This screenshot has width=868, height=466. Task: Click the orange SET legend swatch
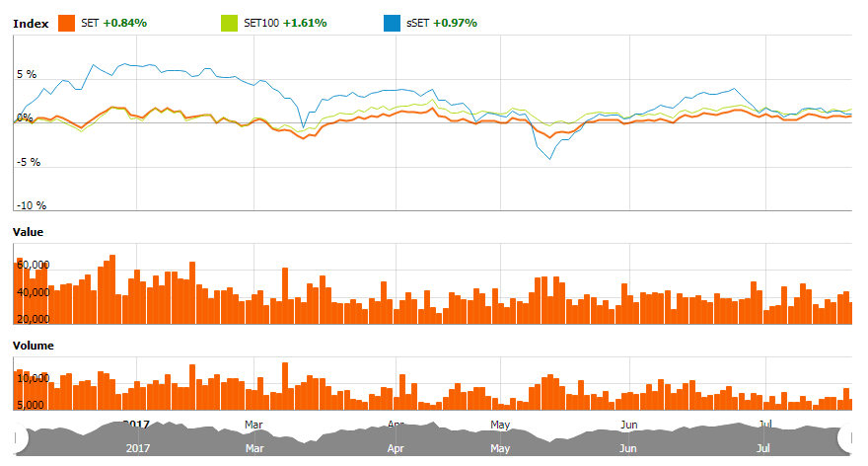(x=67, y=22)
